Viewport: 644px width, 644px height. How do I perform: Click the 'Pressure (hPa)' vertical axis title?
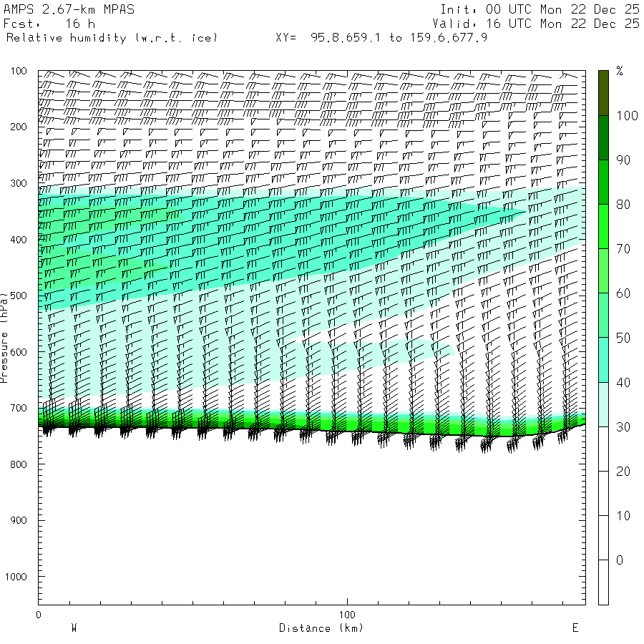(4, 338)
